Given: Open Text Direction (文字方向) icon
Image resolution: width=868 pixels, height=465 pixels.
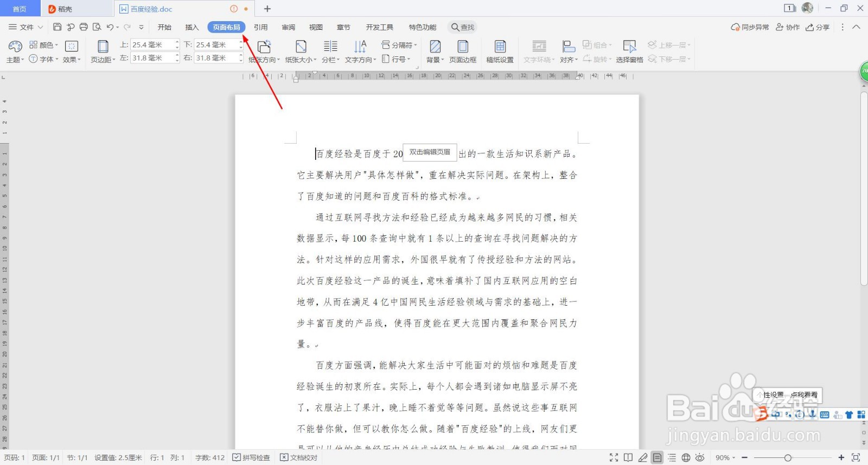Looking at the screenshot, I should (360, 47).
